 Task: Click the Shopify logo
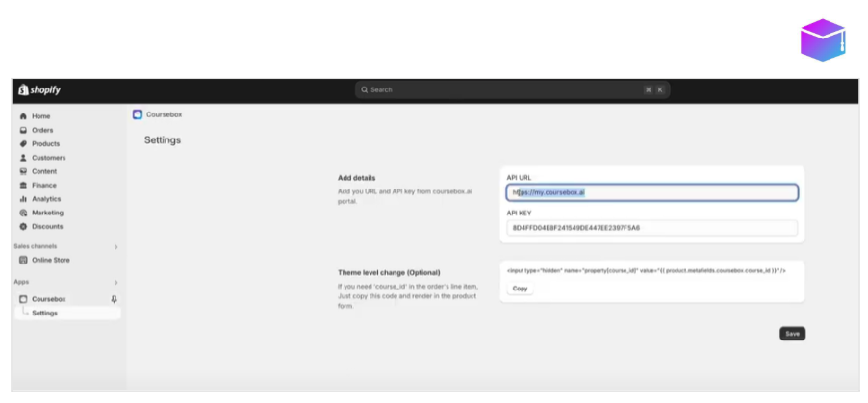tap(39, 90)
